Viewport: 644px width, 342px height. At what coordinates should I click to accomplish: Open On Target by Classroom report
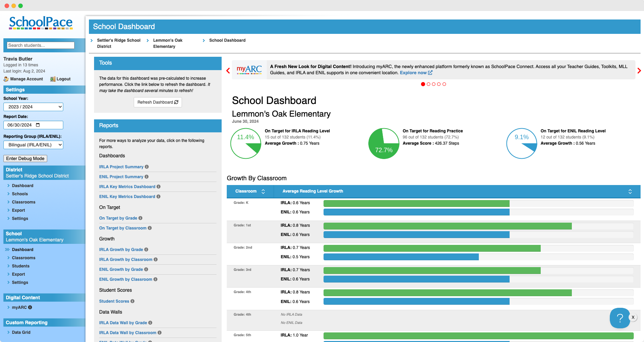coord(123,228)
